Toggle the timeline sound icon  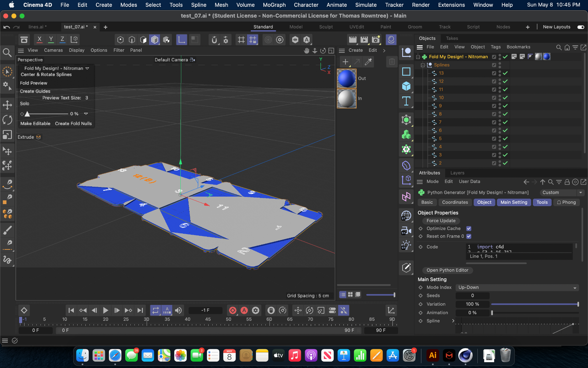pyautogui.click(x=178, y=310)
